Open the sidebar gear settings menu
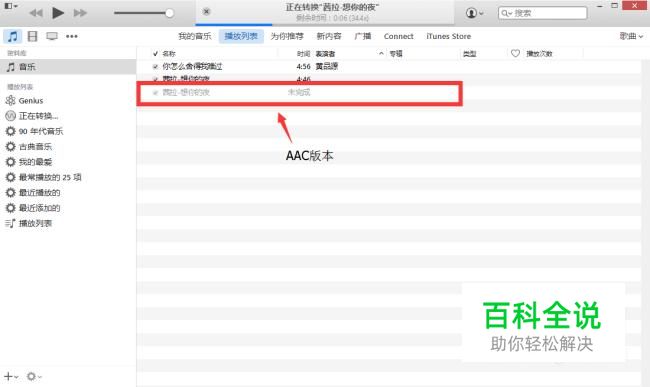The width and height of the screenshot is (650, 387). tap(34, 376)
